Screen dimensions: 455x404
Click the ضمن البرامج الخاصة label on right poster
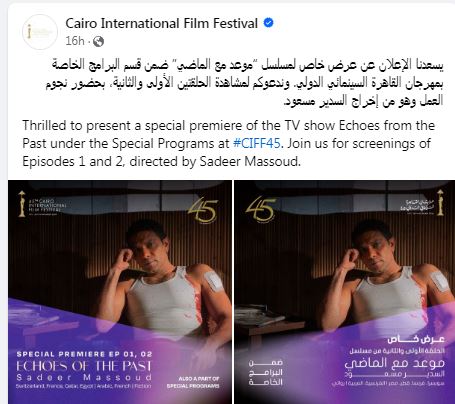pyautogui.click(x=266, y=372)
